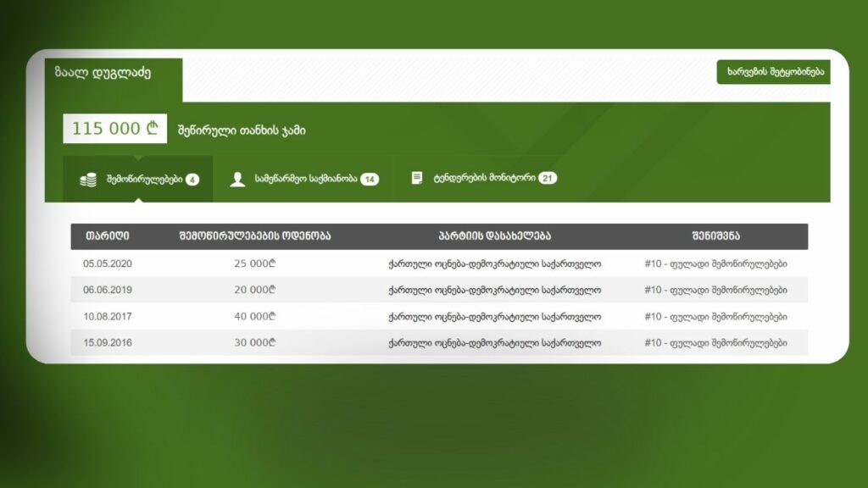
Task: Click the badge showing 21 on tenders tab
Action: tap(548, 179)
